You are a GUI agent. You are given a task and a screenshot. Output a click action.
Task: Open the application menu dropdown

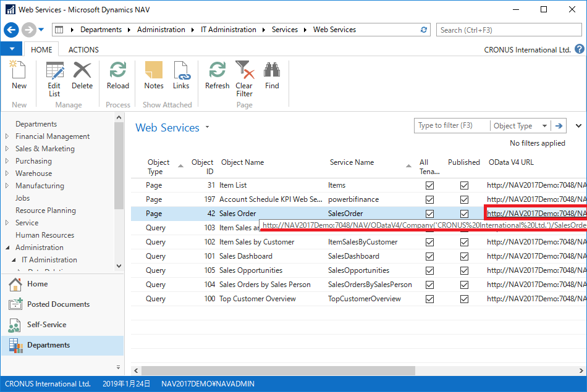tap(12, 49)
